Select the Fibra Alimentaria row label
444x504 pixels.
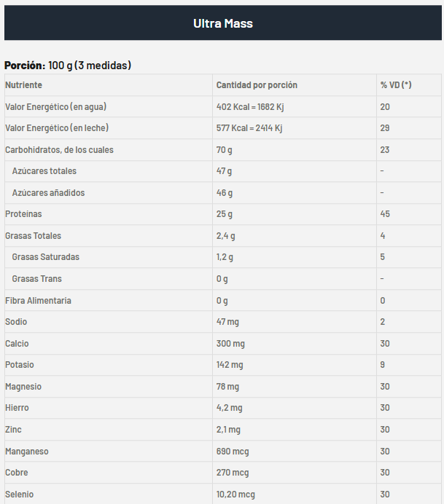(x=38, y=301)
